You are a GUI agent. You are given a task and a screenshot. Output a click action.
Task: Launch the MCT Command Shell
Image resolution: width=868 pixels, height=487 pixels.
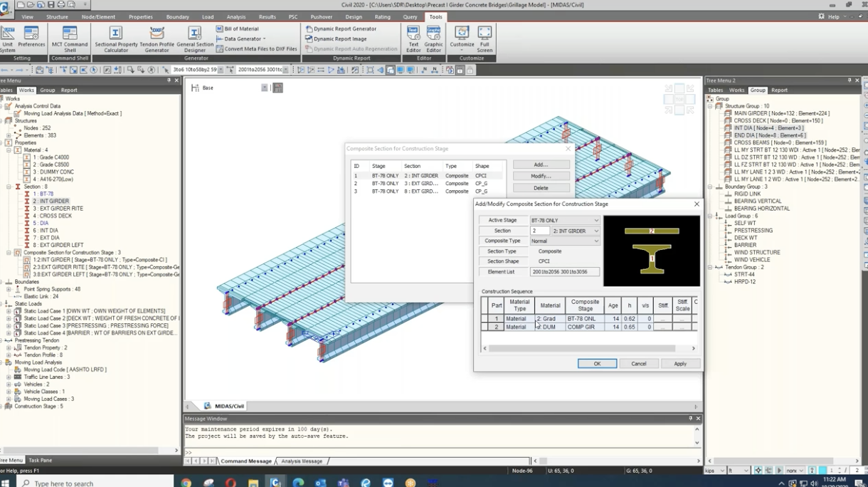[x=70, y=39]
